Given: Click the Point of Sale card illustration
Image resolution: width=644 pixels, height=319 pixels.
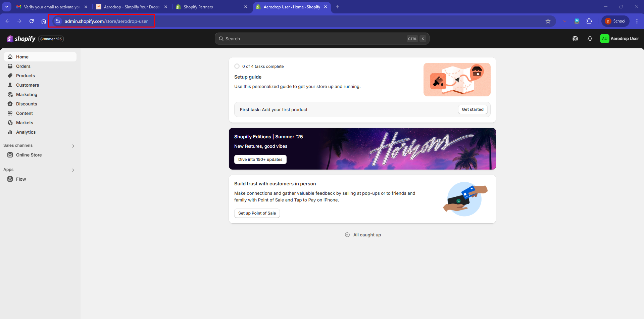Looking at the screenshot, I should pos(465,199).
